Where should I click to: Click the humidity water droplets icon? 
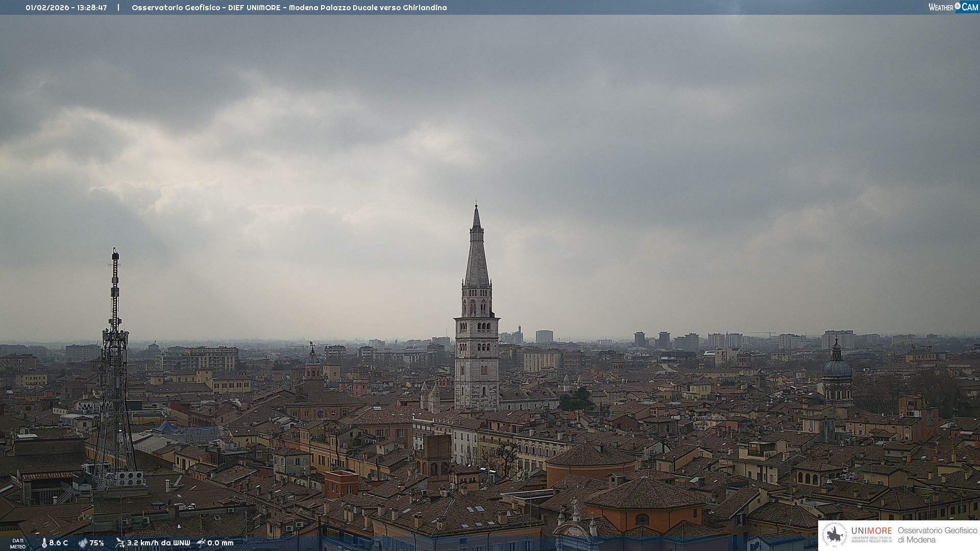[x=83, y=543]
